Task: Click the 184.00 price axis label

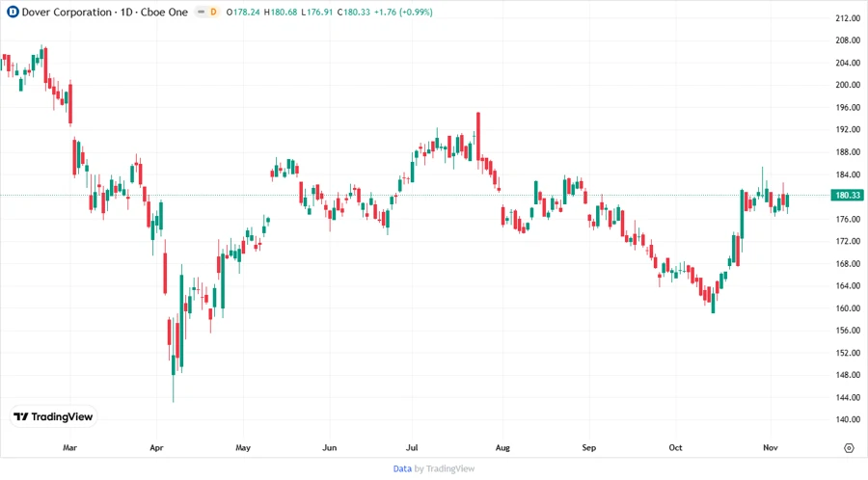Action: click(848, 174)
